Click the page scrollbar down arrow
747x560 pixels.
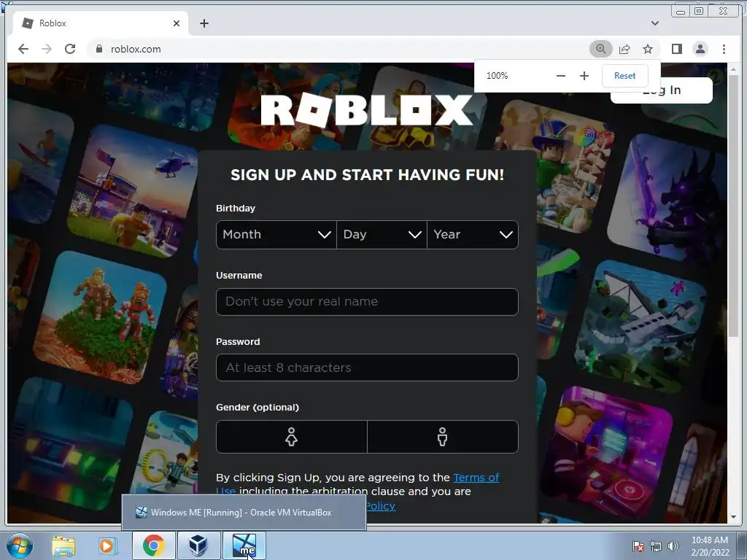tap(733, 517)
